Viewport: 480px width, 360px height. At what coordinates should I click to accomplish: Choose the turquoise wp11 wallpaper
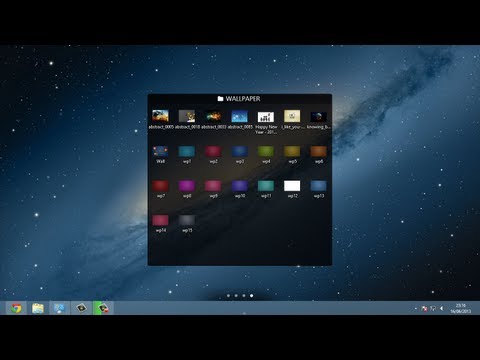click(266, 186)
